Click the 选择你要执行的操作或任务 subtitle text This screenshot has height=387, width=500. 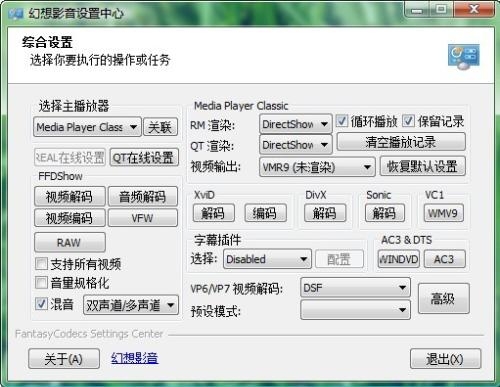pos(100,60)
